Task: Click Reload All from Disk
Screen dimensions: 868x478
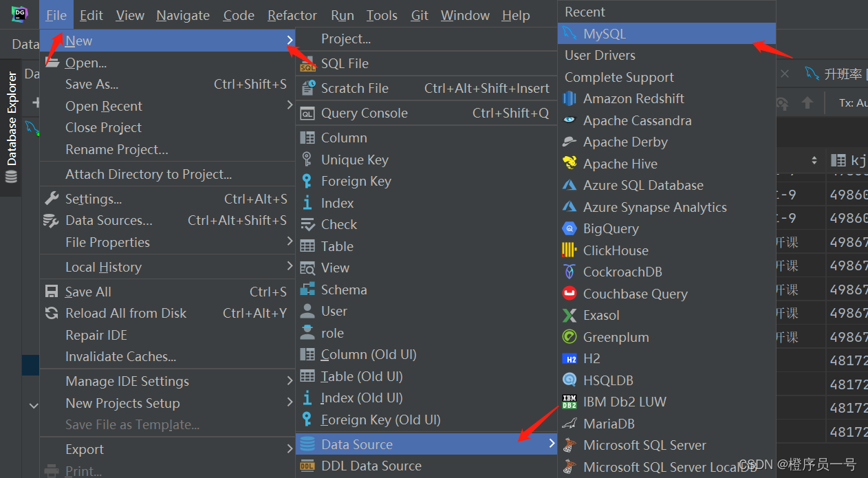Action: (168, 313)
